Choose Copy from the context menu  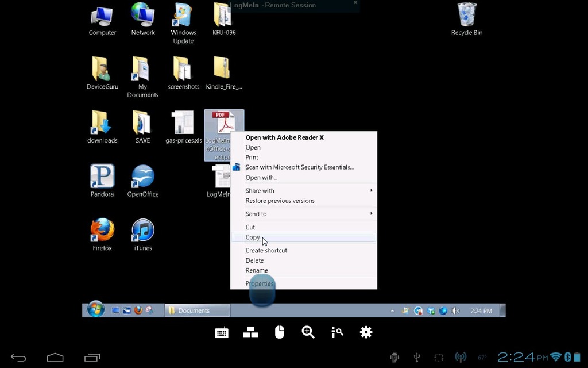point(303,237)
